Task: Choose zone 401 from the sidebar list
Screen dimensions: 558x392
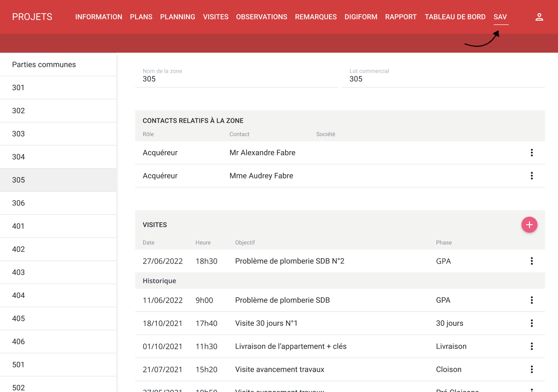Action: coord(18,226)
